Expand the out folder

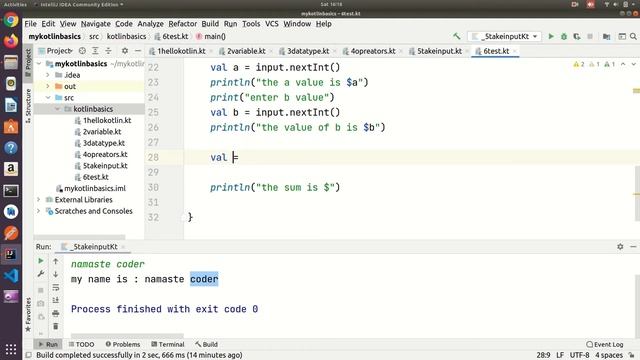[x=48, y=87]
